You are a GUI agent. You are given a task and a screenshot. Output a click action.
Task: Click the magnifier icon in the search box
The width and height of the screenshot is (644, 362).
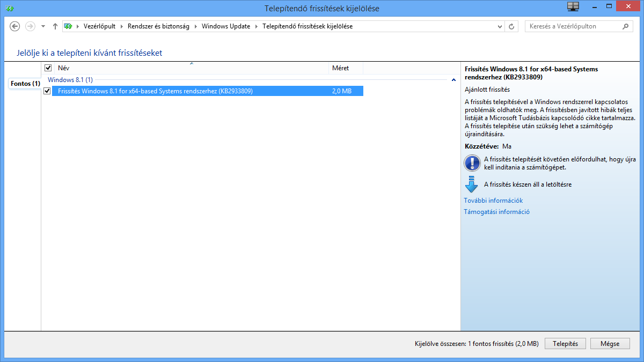(x=625, y=26)
